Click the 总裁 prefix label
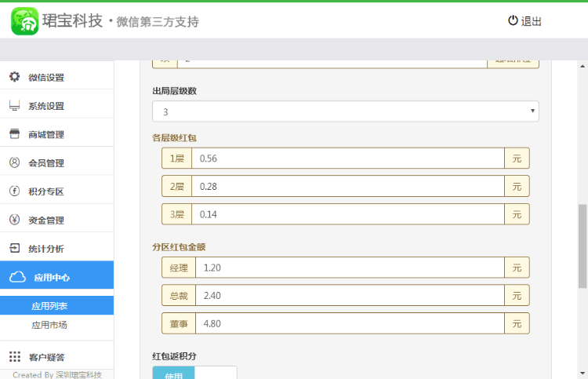This screenshot has height=379, width=588. click(179, 295)
